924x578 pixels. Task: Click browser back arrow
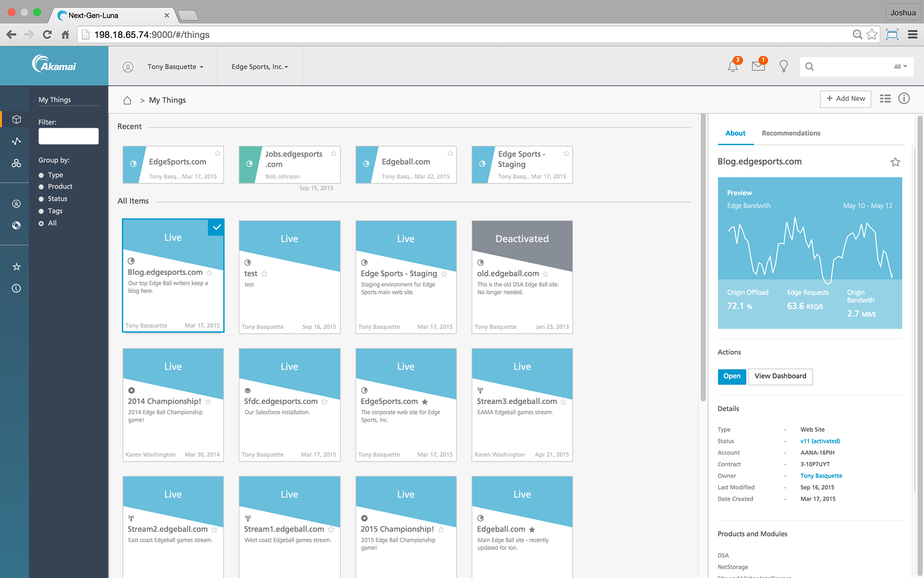coord(12,35)
